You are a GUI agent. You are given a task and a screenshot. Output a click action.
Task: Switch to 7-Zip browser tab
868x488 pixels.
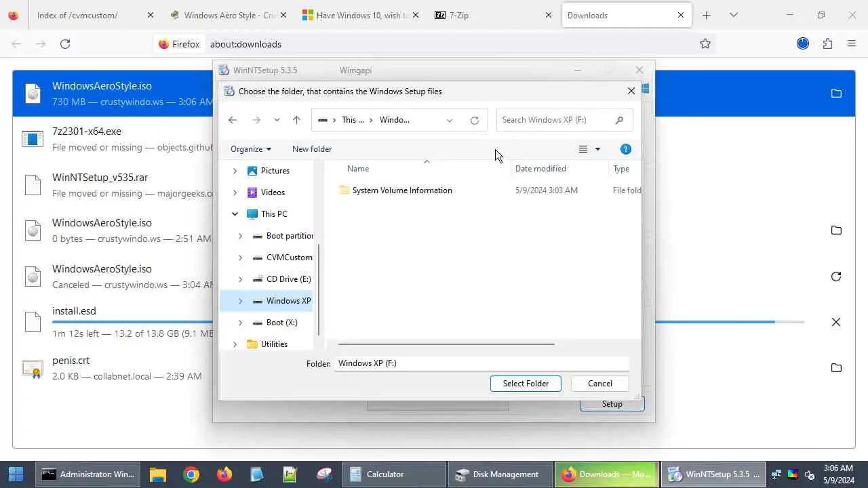coord(494,15)
